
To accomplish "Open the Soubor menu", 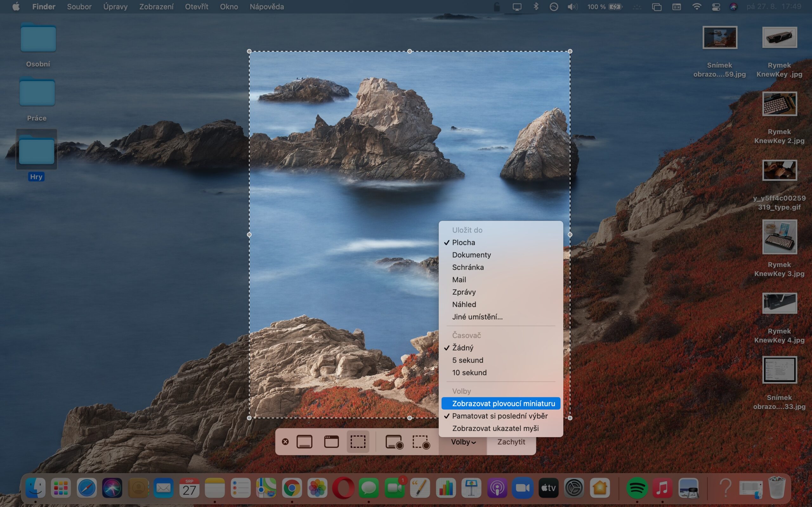I will point(79,6).
